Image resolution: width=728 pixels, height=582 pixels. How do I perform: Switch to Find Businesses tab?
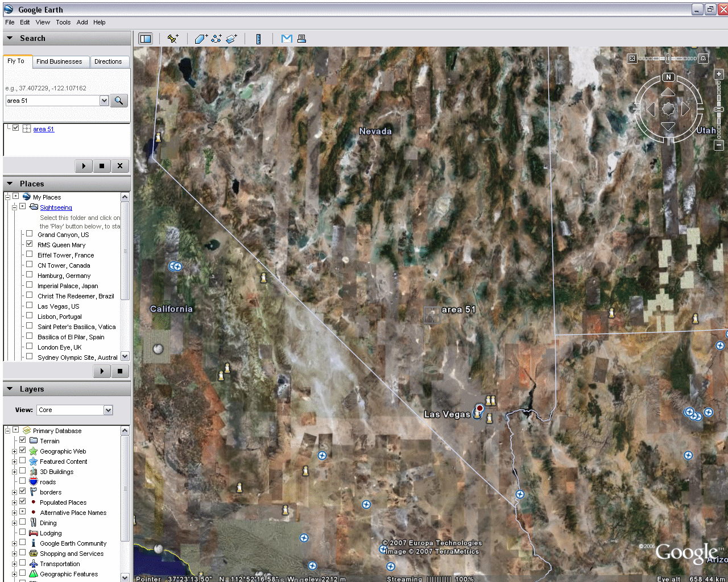tap(59, 61)
